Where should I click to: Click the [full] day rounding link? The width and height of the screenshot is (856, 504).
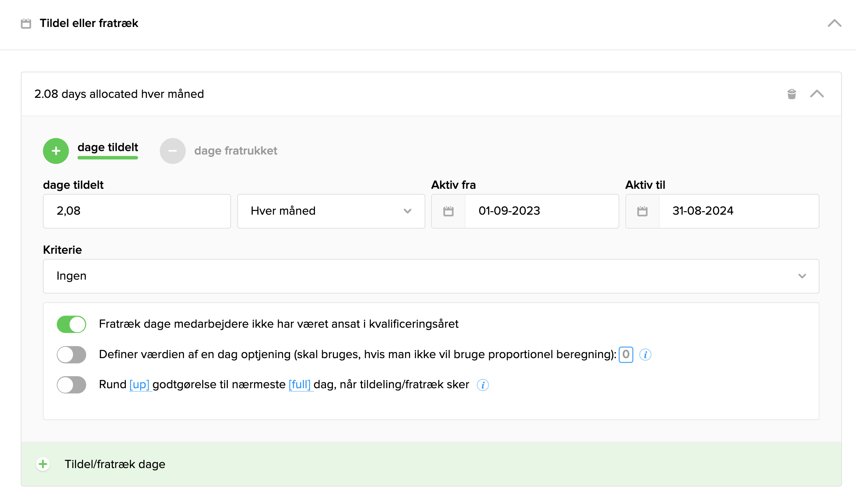[300, 384]
